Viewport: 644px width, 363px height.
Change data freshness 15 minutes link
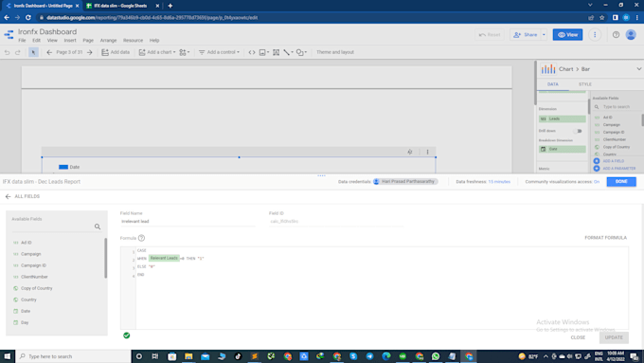(499, 182)
